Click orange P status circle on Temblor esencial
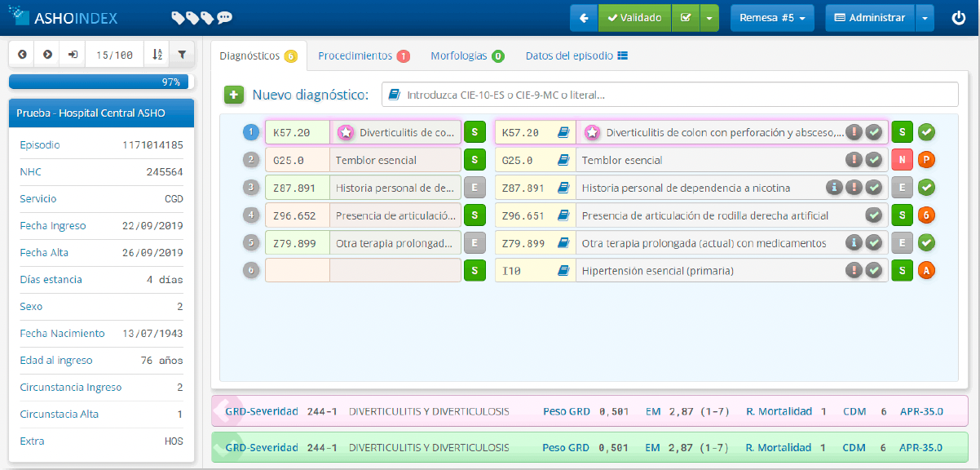This screenshot has width=980, height=470. [926, 160]
